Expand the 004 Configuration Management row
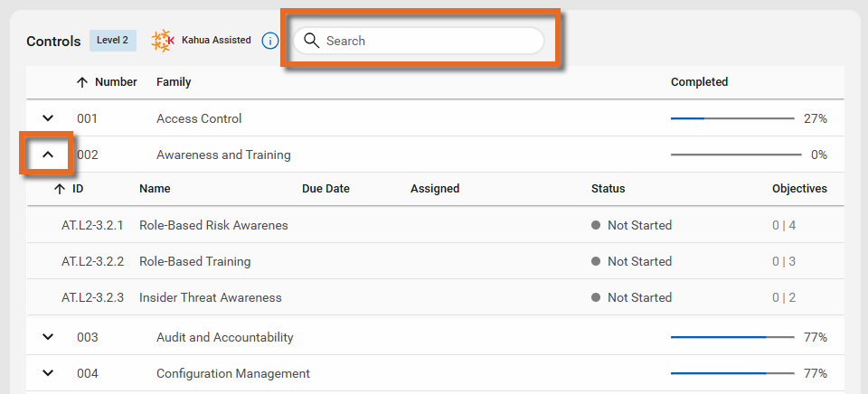 coord(49,373)
